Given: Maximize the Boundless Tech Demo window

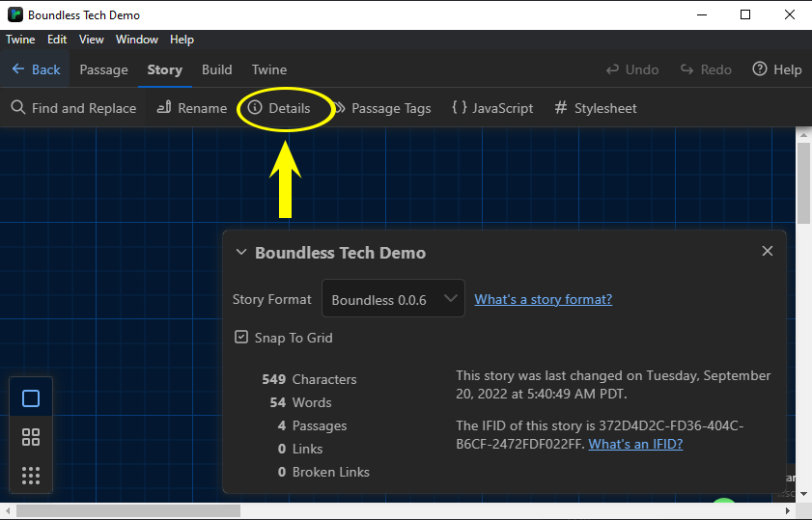Looking at the screenshot, I should [745, 14].
